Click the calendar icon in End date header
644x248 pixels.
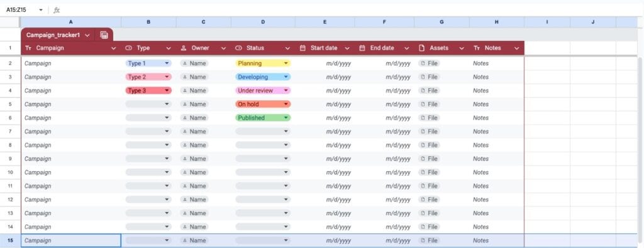[362, 48]
